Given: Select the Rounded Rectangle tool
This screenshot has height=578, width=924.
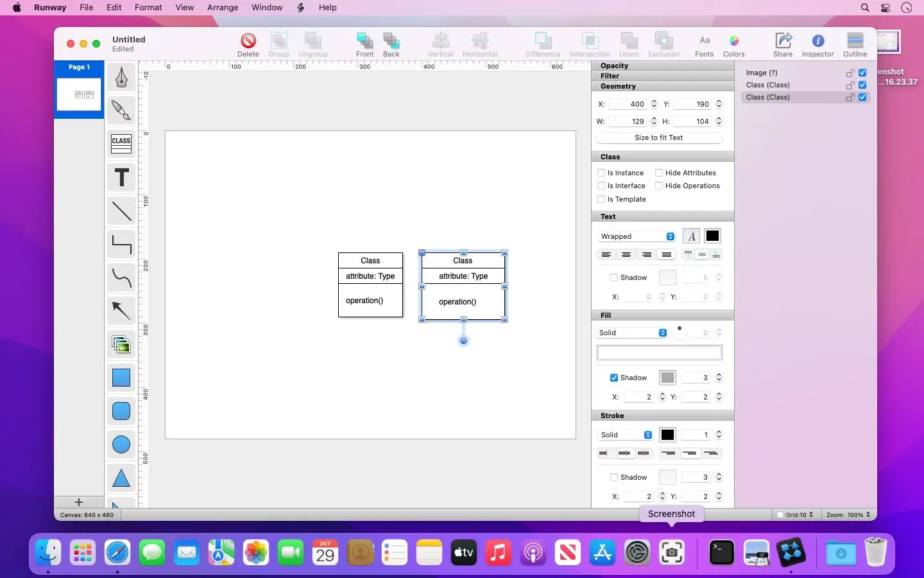Looking at the screenshot, I should (121, 411).
